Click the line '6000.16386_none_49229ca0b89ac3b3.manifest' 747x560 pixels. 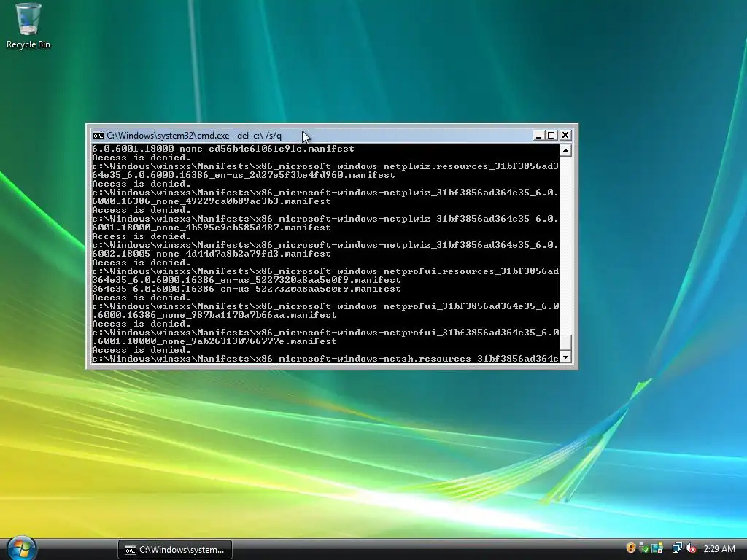click(212, 201)
